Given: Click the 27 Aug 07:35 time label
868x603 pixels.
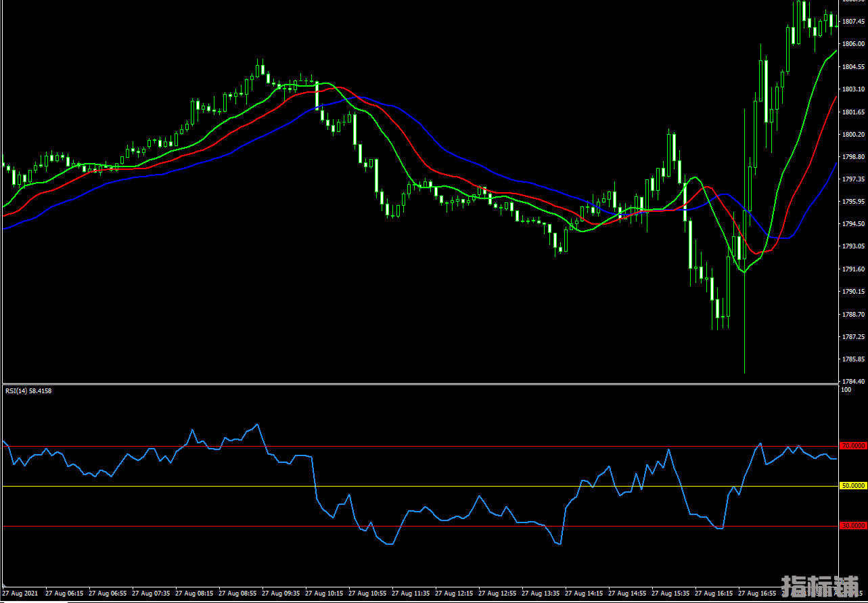Looking at the screenshot, I should click(151, 594).
